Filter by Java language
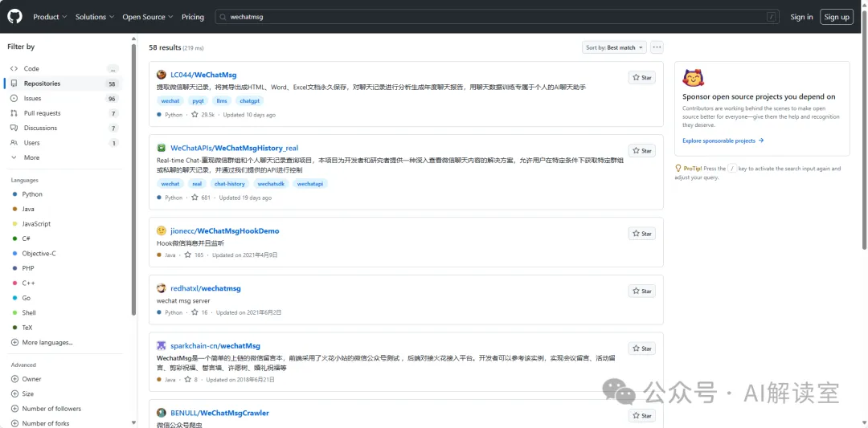The height and width of the screenshot is (428, 868). click(x=28, y=209)
